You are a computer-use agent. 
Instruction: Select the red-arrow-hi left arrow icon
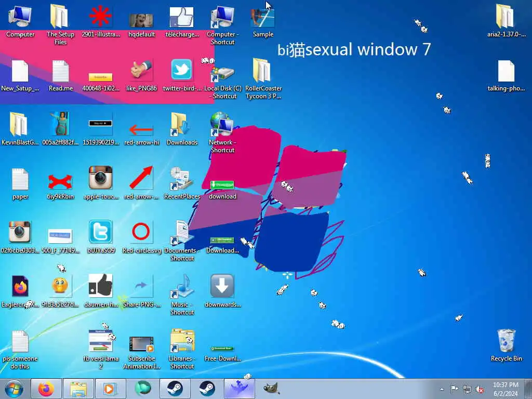141,135
